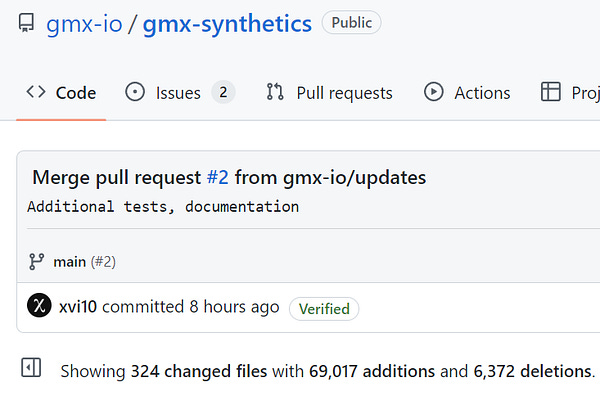Open the Projects tab
Image resolution: width=600 pixels, height=404 pixels.
(x=570, y=93)
